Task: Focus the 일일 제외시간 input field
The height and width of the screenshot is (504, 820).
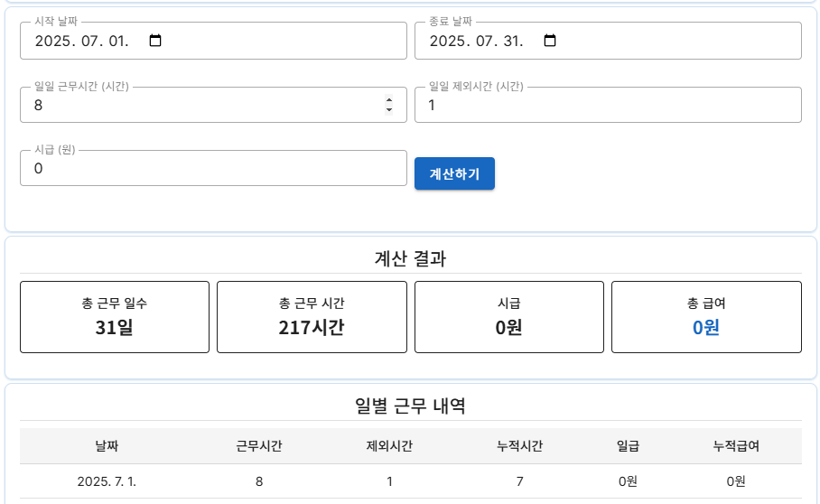Action: pyautogui.click(x=608, y=105)
